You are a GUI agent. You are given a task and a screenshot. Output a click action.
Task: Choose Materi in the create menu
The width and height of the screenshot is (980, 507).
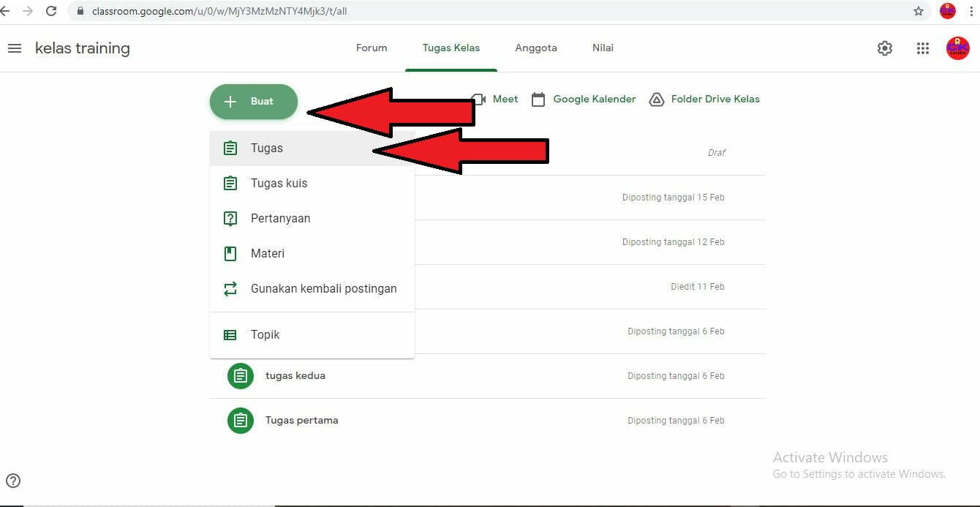[x=268, y=254]
